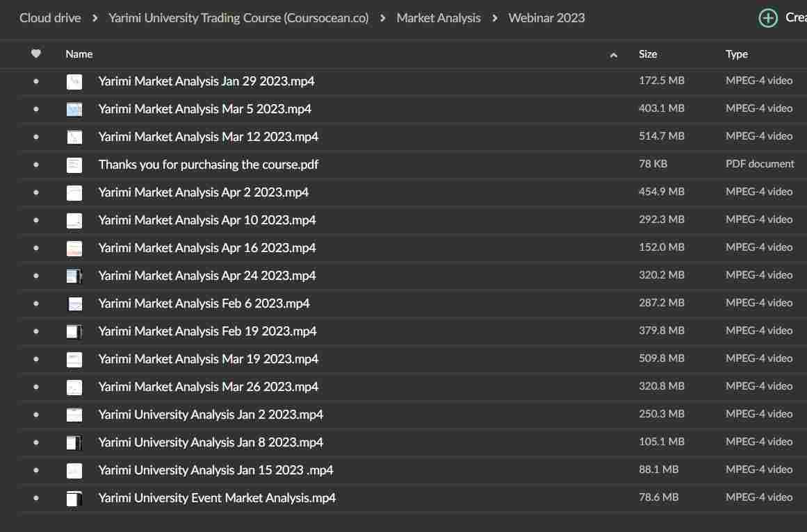Select the Webinar 2023 breadcrumb
The height and width of the screenshot is (532, 807).
(546, 18)
